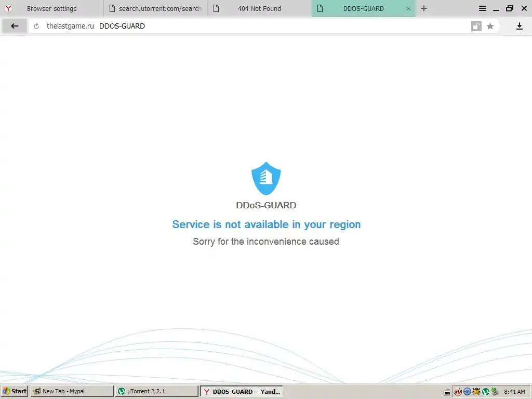This screenshot has width=532, height=399.
Task: Open the search.utorrent.com/search tab
Action: [155, 8]
